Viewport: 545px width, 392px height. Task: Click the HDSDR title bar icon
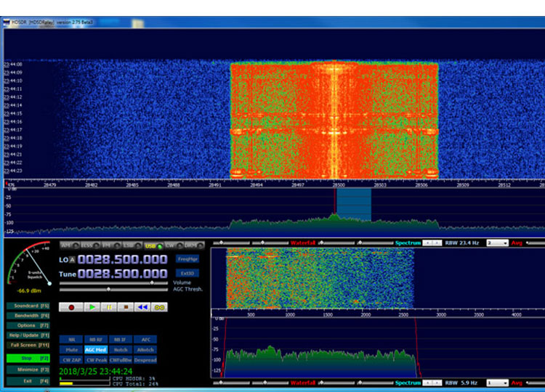[7, 23]
